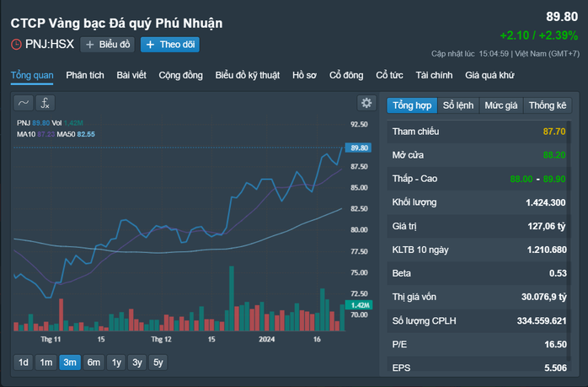Image resolution: width=588 pixels, height=387 pixels.
Task: Click the company name CTCP Vàng bạc Đá quý Phú Nhuận
Action: 116,24
